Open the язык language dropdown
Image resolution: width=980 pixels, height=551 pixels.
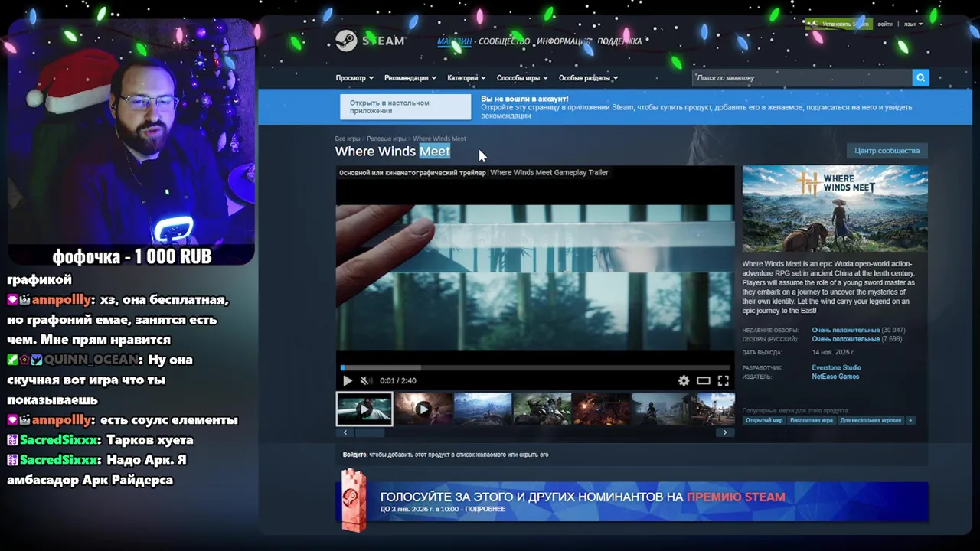pyautogui.click(x=913, y=24)
